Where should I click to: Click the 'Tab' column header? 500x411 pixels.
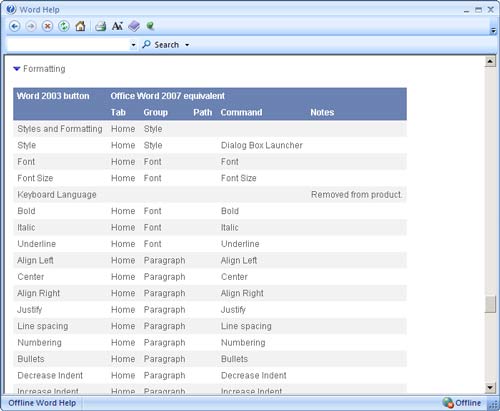point(118,112)
